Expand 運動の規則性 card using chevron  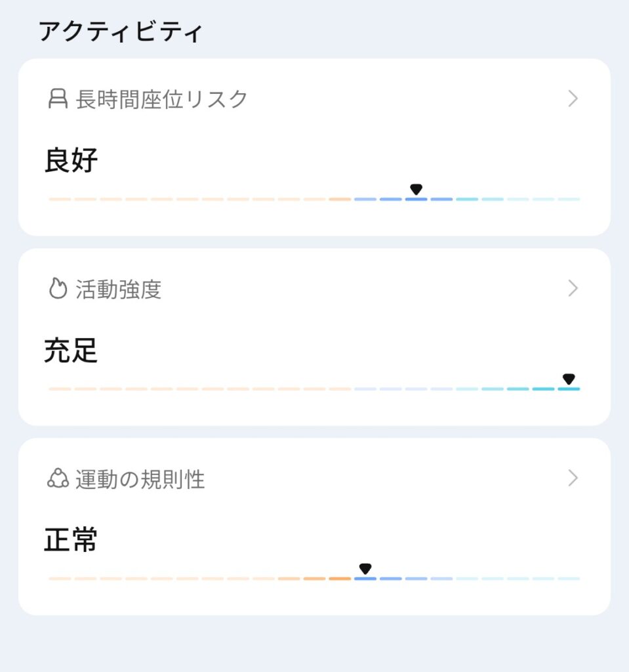pyautogui.click(x=573, y=479)
